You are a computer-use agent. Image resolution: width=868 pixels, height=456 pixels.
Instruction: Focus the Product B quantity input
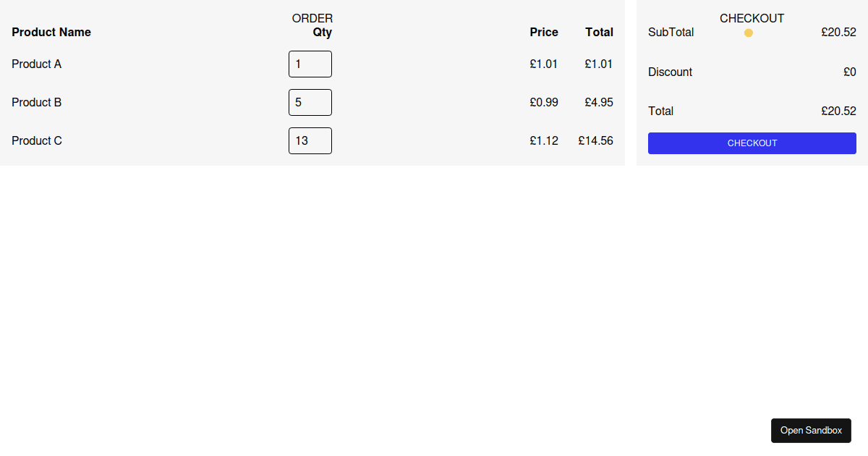pyautogui.click(x=310, y=102)
